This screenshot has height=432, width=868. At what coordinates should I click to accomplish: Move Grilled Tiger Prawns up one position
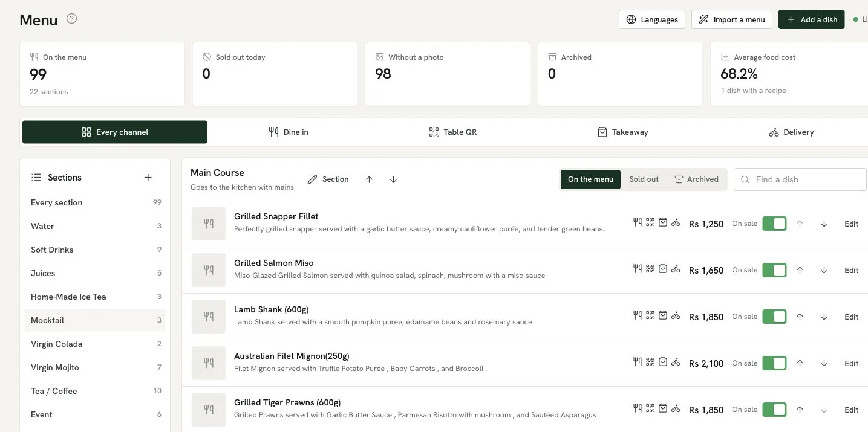(800, 410)
